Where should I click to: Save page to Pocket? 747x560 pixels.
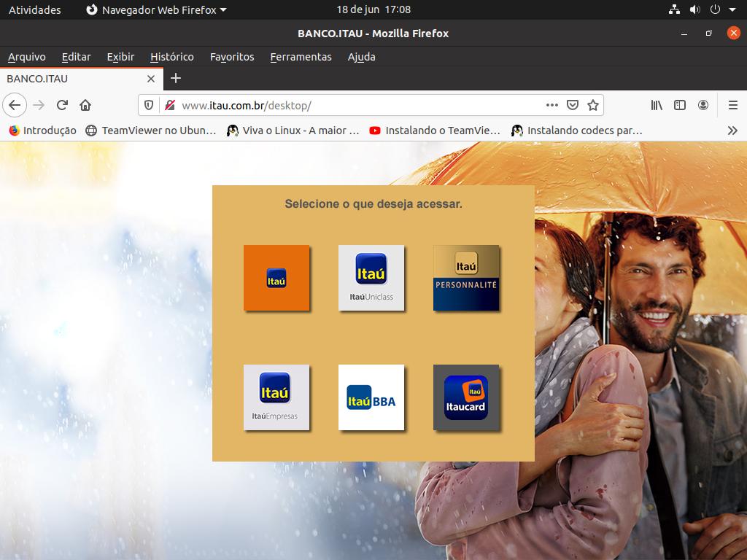coord(573,105)
